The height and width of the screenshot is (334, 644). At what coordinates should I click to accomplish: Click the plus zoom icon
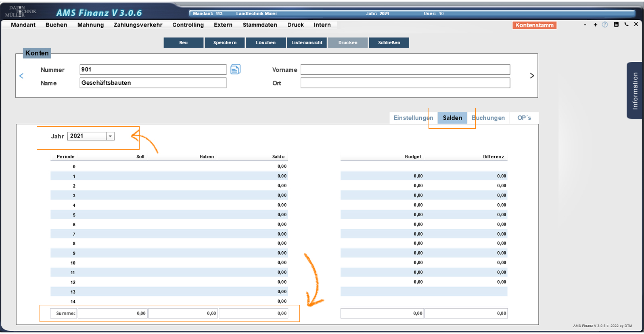(595, 25)
